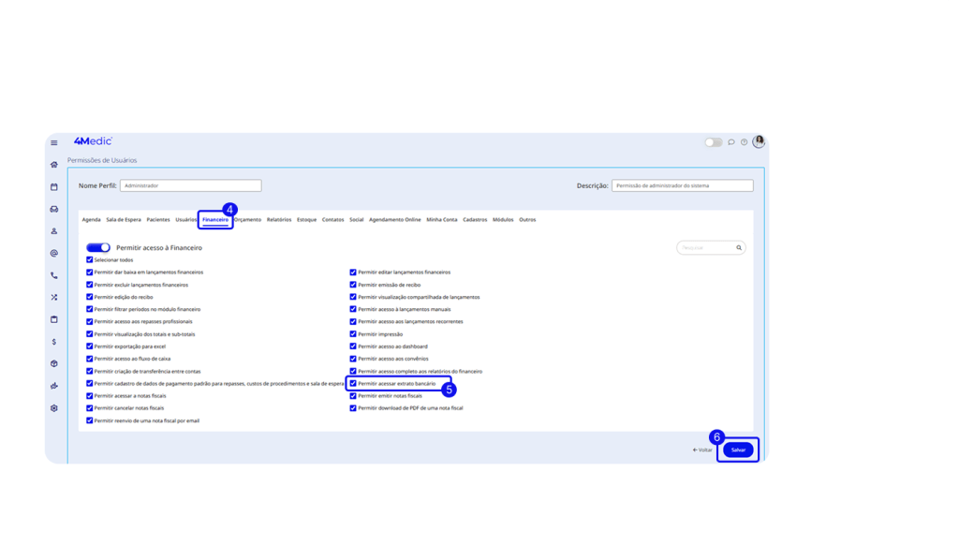Click the search magnifier icon

(739, 248)
